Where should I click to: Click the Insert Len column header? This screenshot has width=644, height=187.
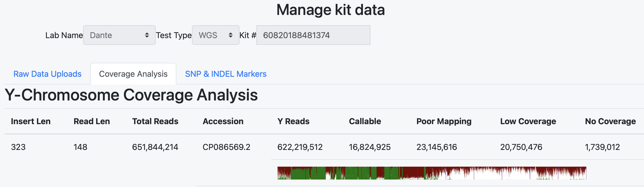tap(31, 121)
